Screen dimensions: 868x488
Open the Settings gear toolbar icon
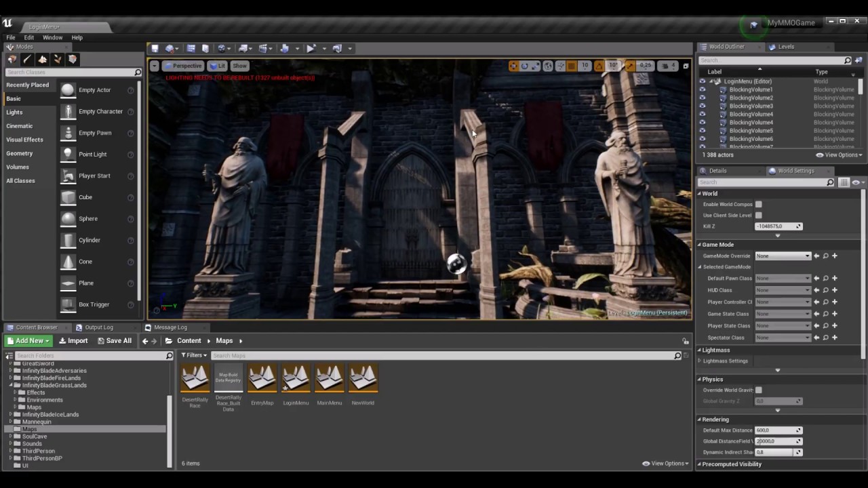coord(221,48)
